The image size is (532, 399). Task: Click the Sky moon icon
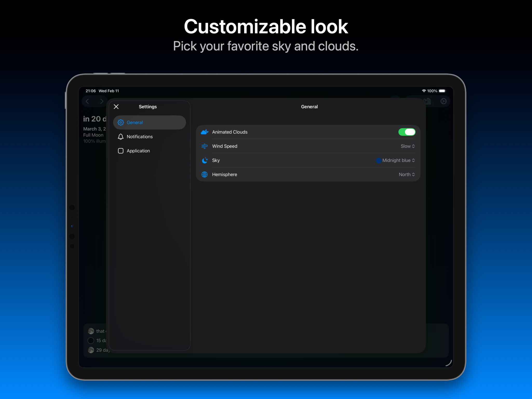(x=205, y=160)
